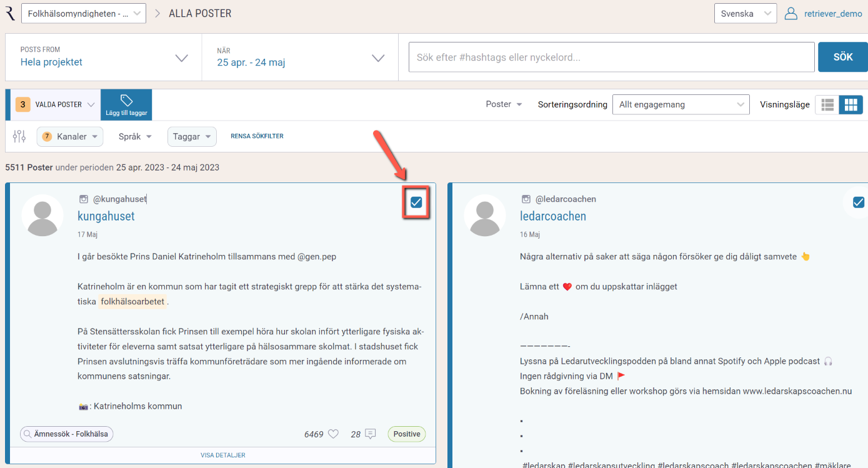Click the Visningsläge label

(785, 104)
